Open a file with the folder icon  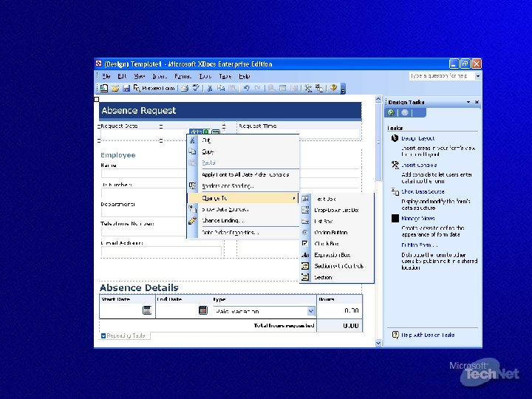click(x=115, y=88)
